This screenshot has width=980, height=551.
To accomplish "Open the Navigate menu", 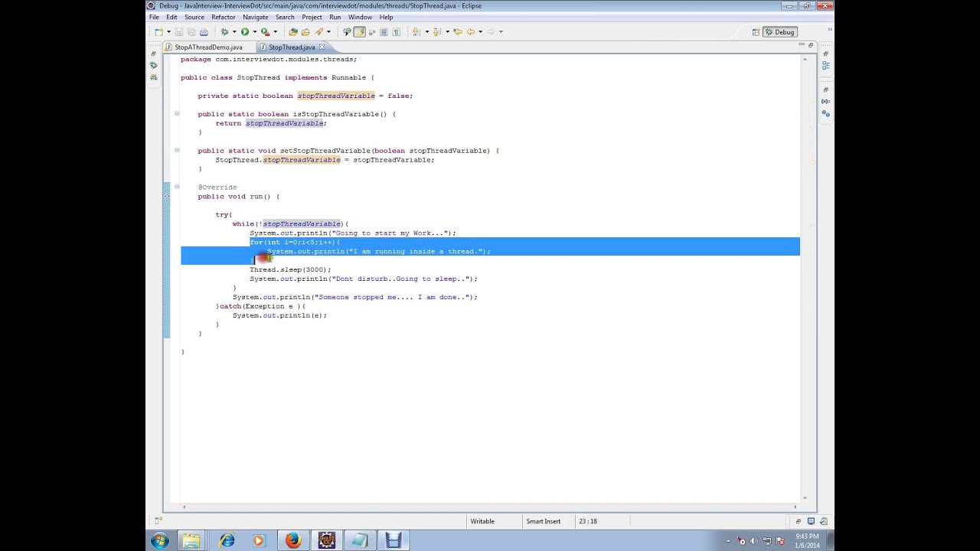I will pyautogui.click(x=256, y=17).
